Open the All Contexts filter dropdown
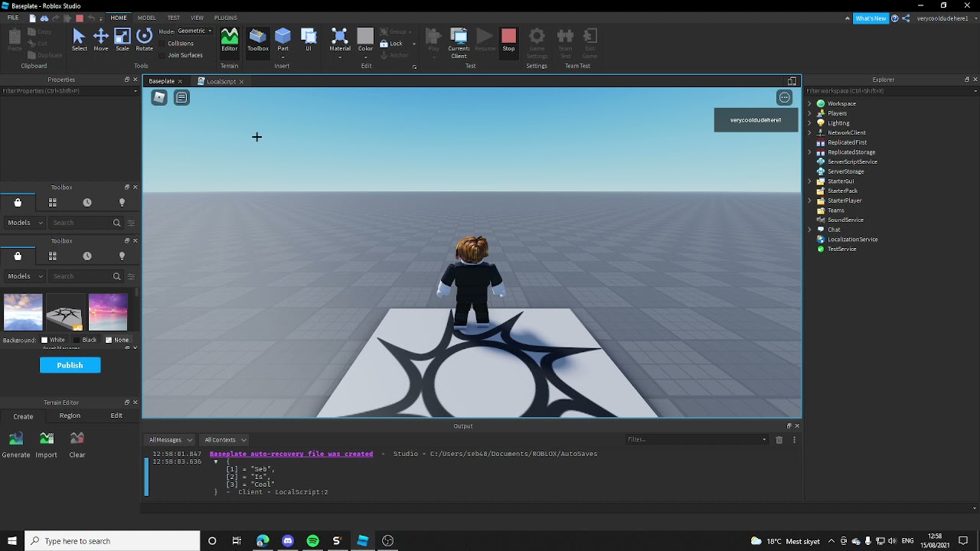The height and width of the screenshot is (551, 980). click(224, 440)
